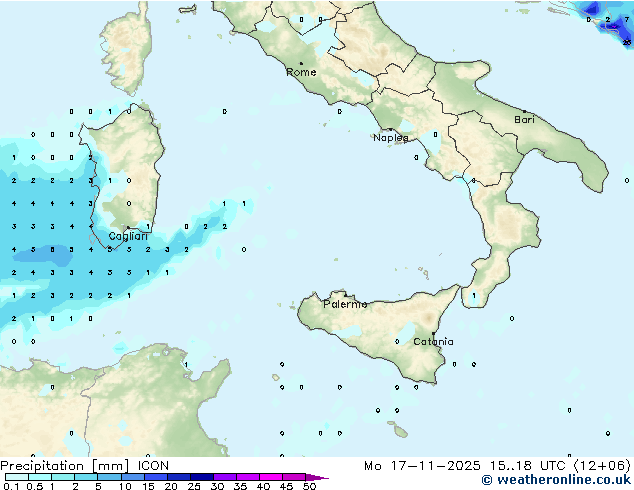634x490 pixels.
Task: Click the over-50 mm legend arrow tip
Action: click(x=317, y=477)
